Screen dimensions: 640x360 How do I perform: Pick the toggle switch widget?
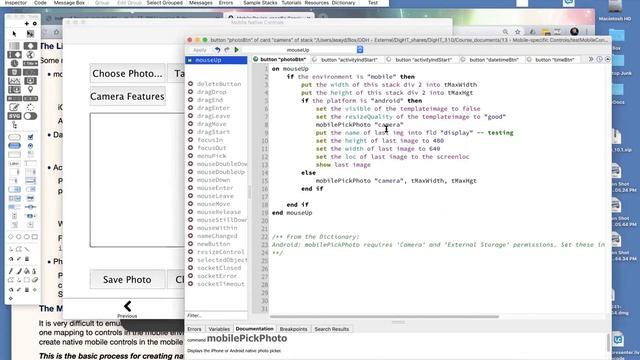coord(30,116)
